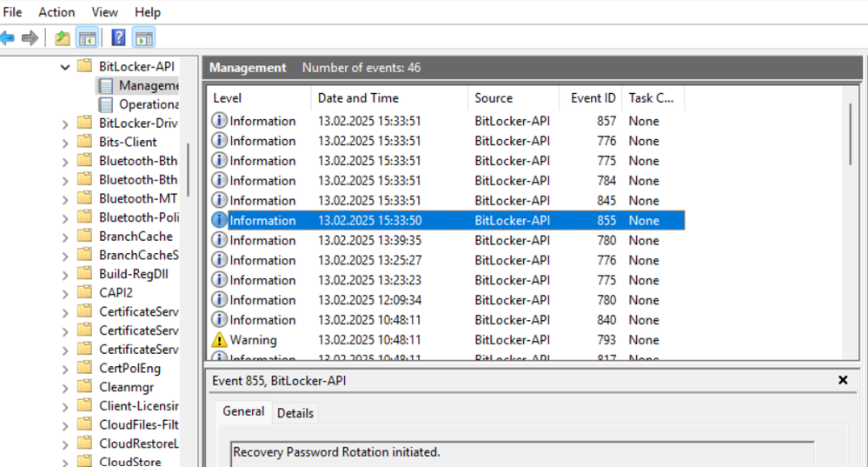Click the CertPolEng folder icon

point(84,367)
